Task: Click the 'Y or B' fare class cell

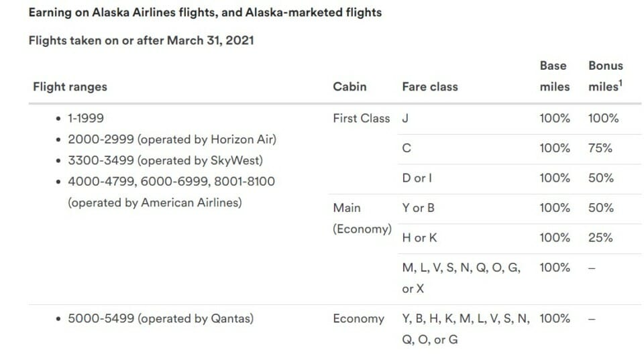Action: tap(418, 208)
